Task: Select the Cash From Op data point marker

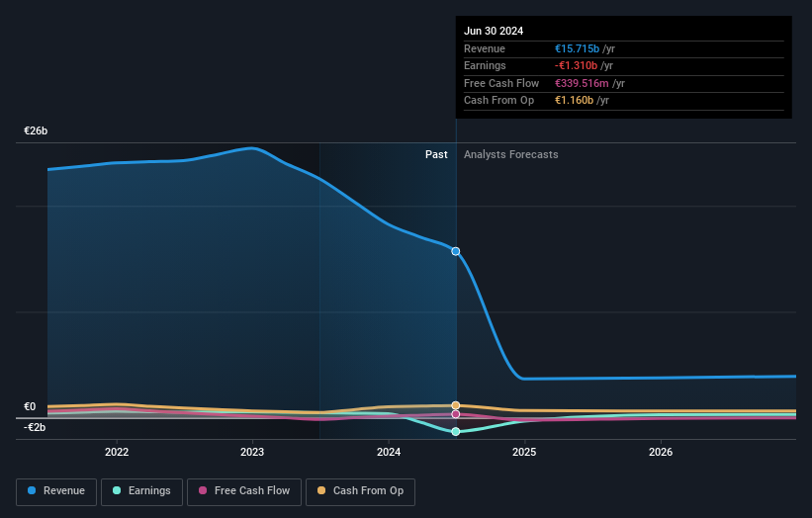Action: coord(456,405)
